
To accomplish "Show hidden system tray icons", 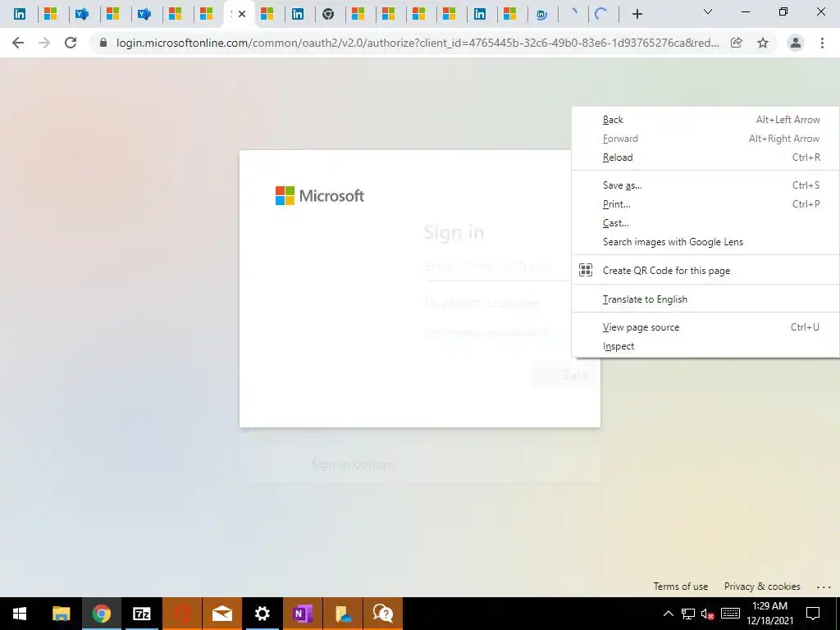I will click(x=669, y=614).
